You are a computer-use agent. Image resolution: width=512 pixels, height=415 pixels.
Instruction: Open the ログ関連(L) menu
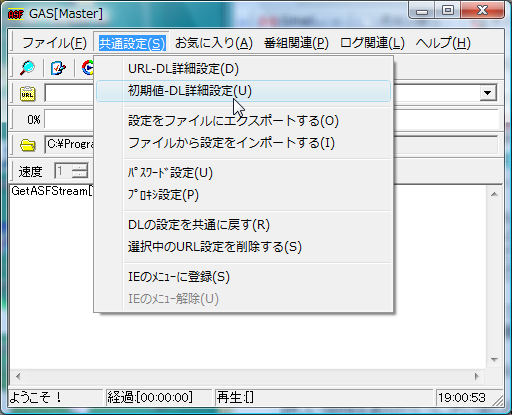click(372, 43)
